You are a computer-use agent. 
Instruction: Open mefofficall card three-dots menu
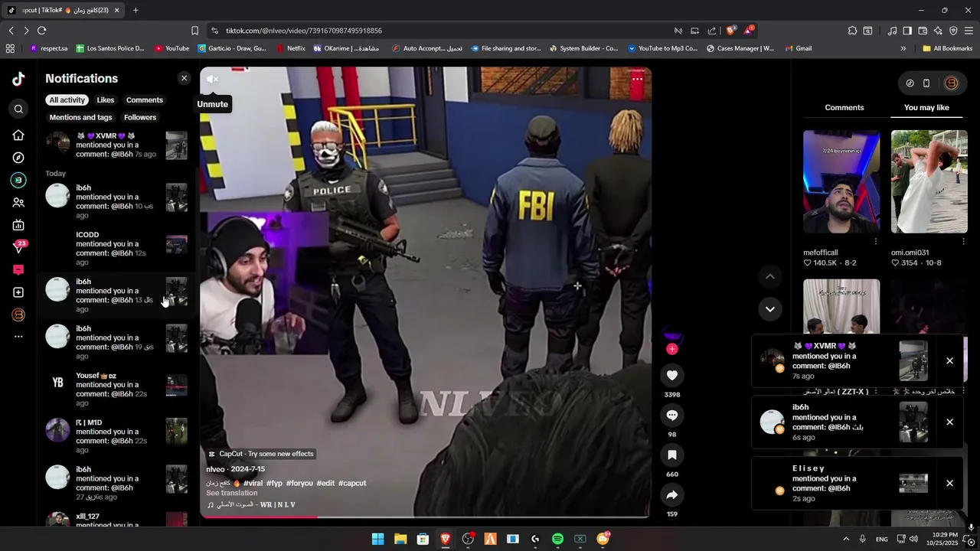(876, 241)
